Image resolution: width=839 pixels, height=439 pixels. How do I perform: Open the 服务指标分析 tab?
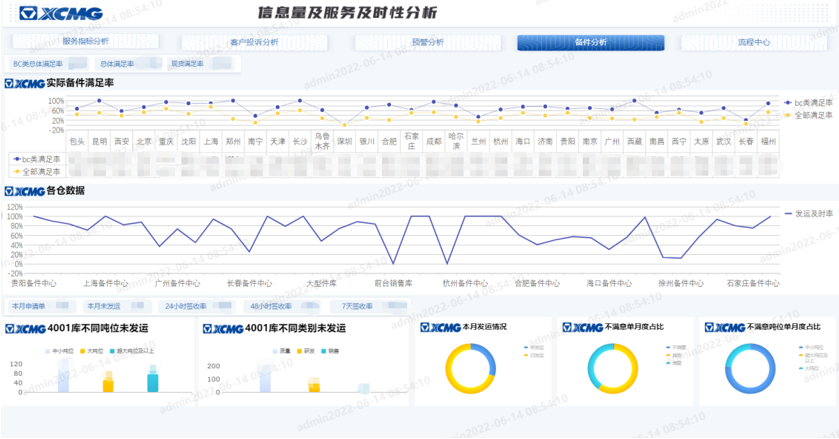tap(86, 41)
